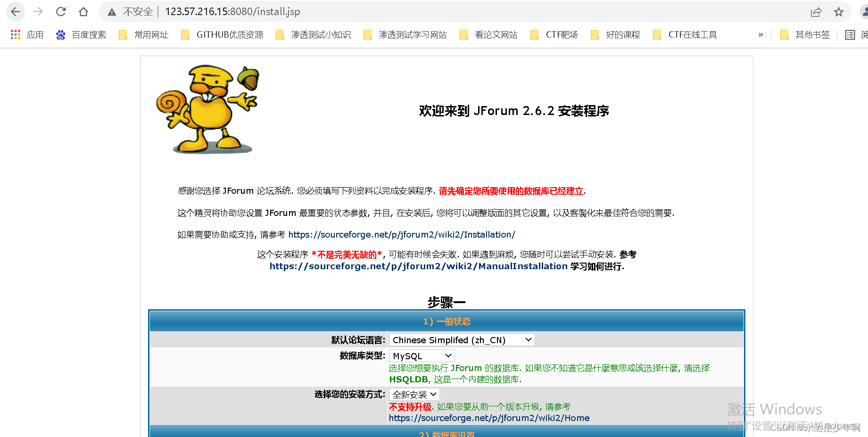
Task: Open the 渗透测试学习网站 bookmark folder
Action: [405, 35]
